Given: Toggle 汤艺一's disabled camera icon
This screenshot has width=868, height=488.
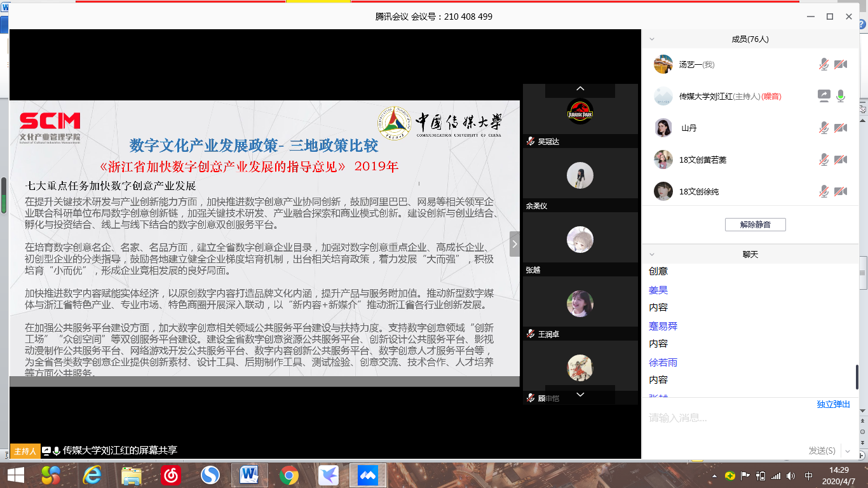Looking at the screenshot, I should (x=841, y=64).
